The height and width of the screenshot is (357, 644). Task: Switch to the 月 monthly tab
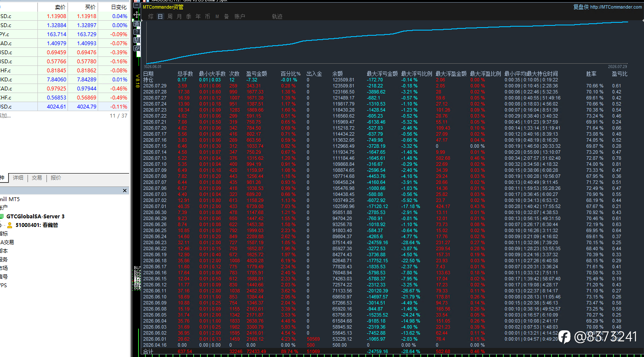point(179,16)
